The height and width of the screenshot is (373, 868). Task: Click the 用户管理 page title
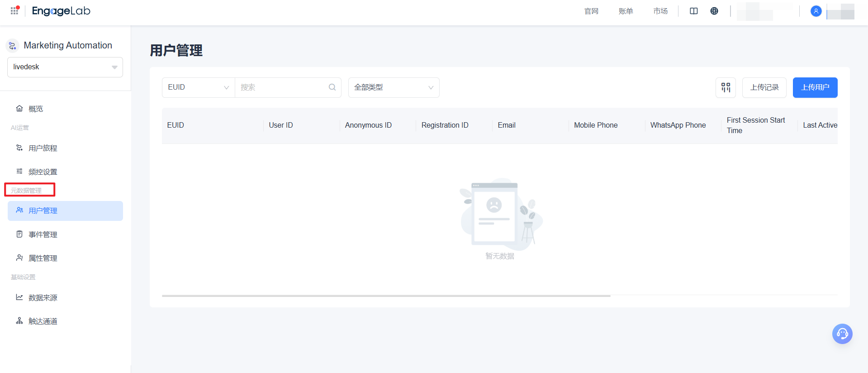point(176,50)
